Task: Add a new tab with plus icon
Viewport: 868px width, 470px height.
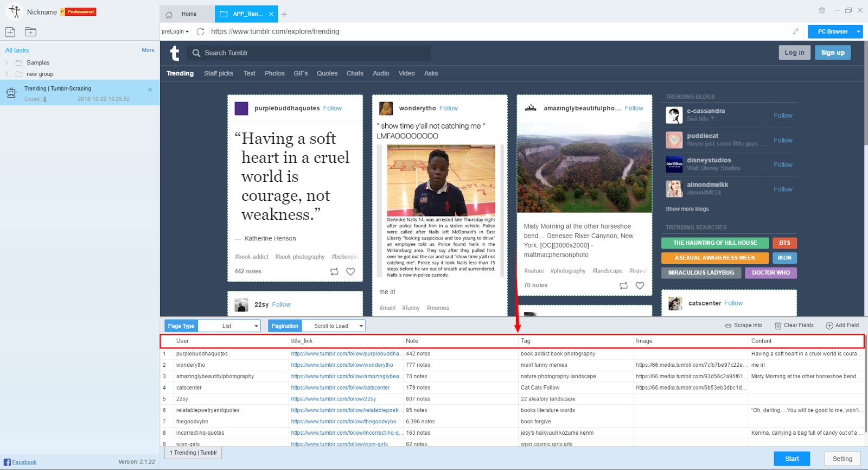Action: point(284,14)
